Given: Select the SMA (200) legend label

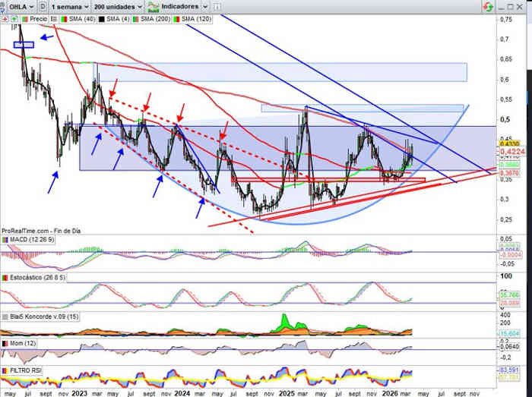Looking at the screenshot, I should [163, 17].
